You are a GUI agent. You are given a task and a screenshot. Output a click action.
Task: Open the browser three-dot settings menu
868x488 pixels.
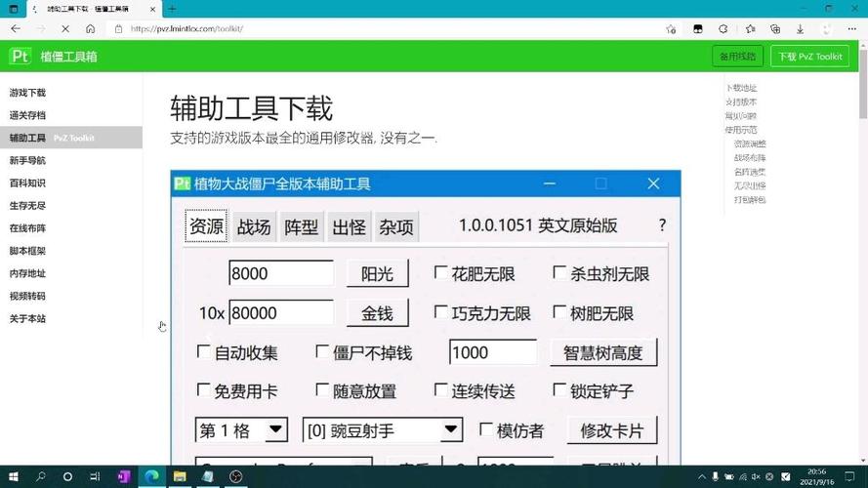click(x=852, y=28)
